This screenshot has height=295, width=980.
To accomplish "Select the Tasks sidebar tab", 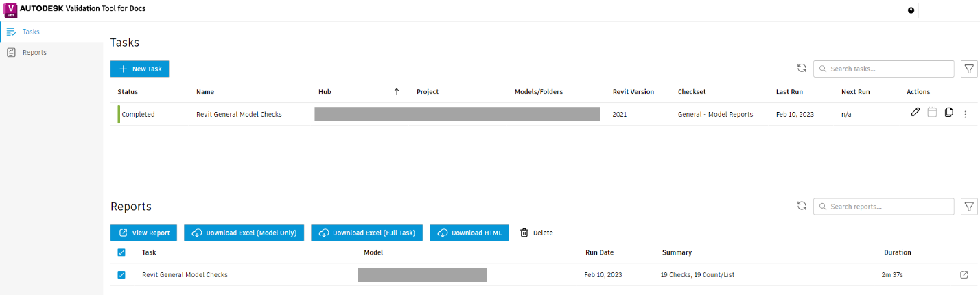I will [x=31, y=32].
